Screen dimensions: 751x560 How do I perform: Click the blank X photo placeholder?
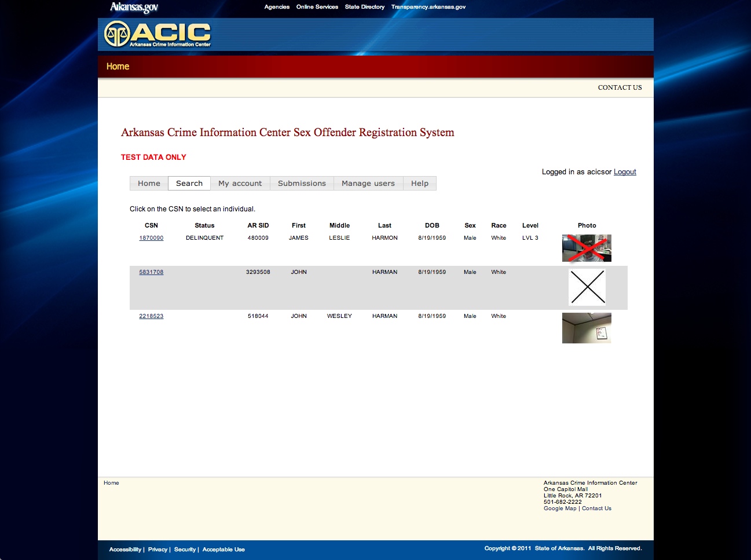point(587,287)
